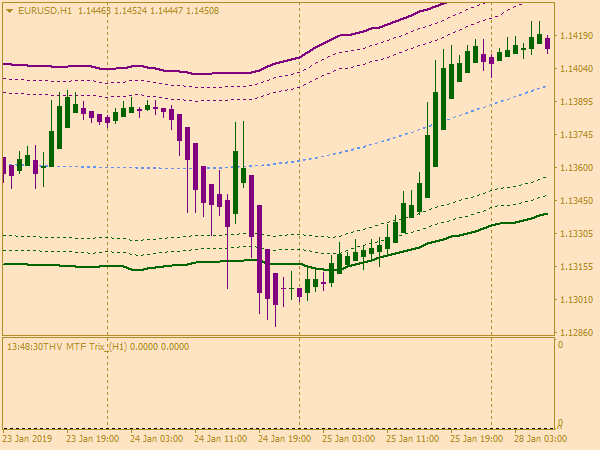Select the 1.13895 price scale label
This screenshot has height=450, width=600.
click(x=576, y=101)
